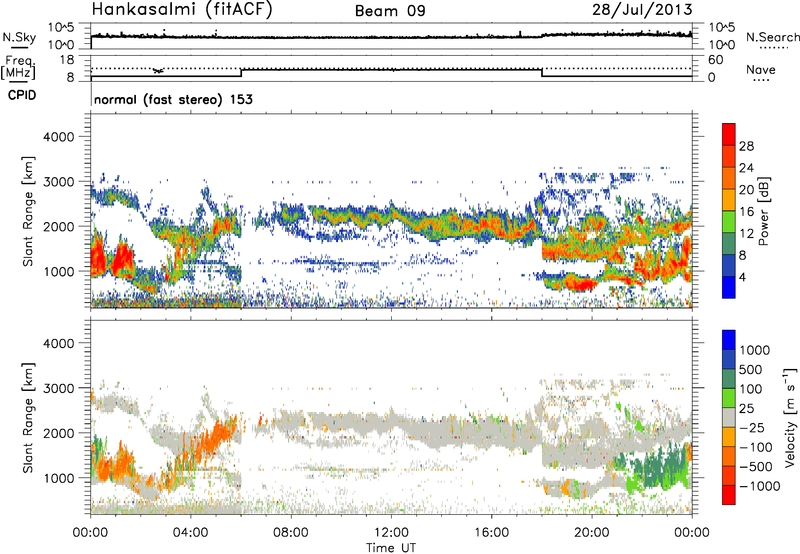This screenshot has height=554, width=800.
Task: Click the red bottom of velocity color bar
Action: click(729, 495)
